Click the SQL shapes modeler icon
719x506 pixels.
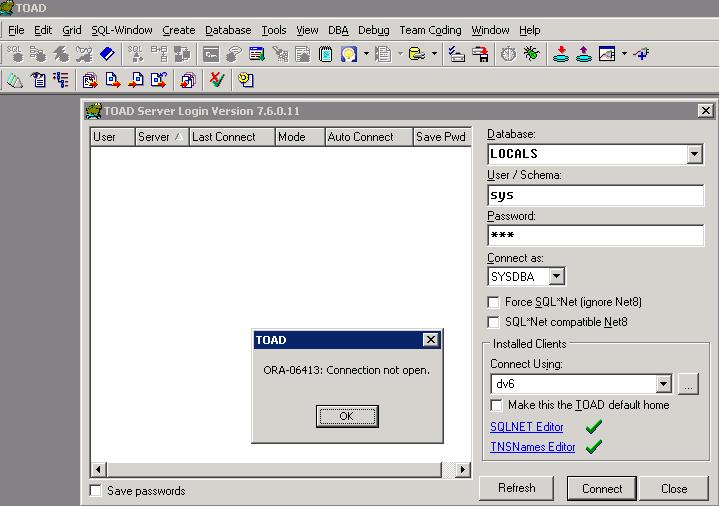135,54
